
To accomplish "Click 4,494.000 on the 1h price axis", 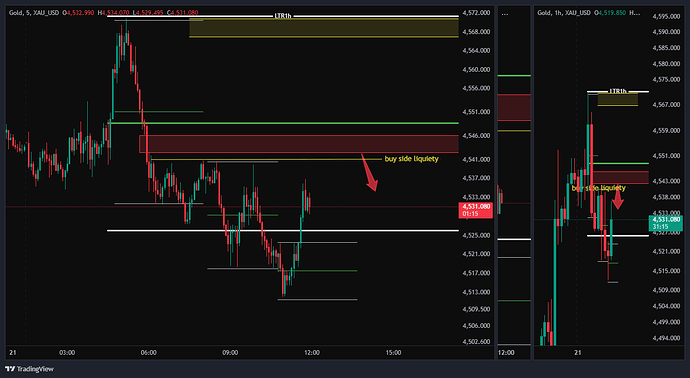I will click(666, 338).
